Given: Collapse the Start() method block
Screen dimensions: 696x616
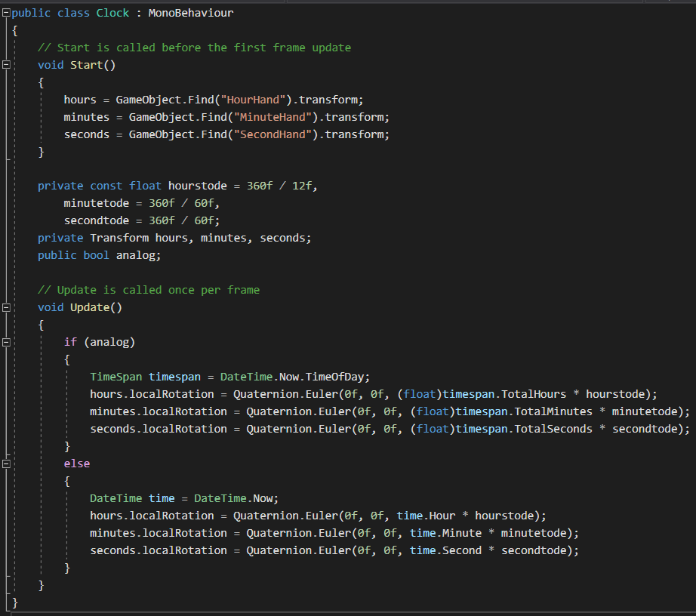Looking at the screenshot, I should 7,65.
